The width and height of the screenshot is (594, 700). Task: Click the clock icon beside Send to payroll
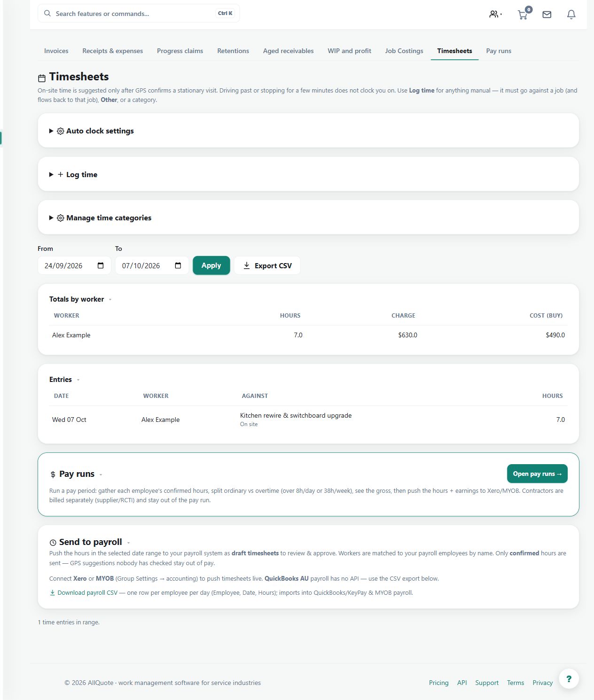pyautogui.click(x=53, y=543)
